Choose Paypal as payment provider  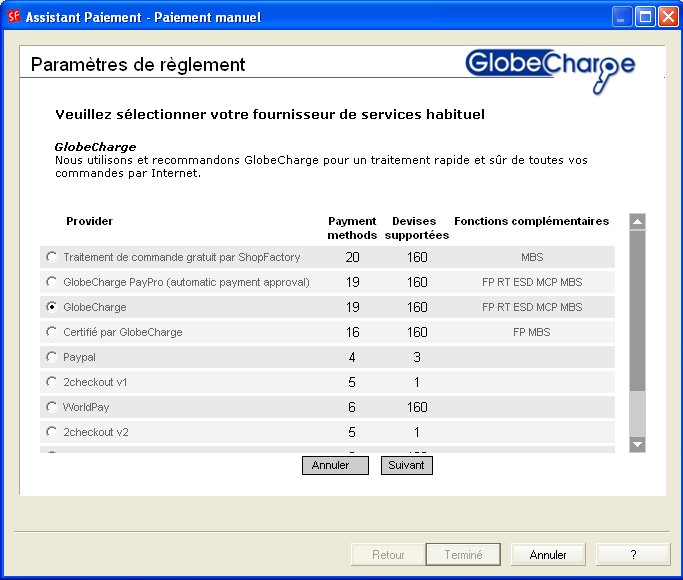(52, 357)
